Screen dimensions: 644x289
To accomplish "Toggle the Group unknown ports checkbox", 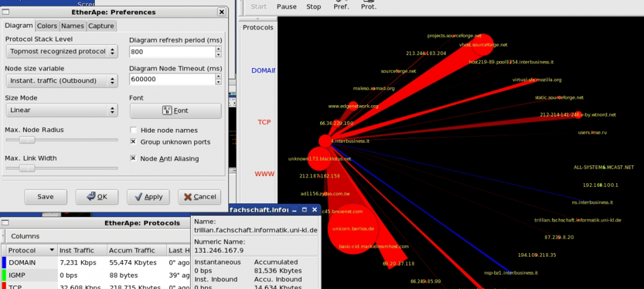I will pos(133,142).
